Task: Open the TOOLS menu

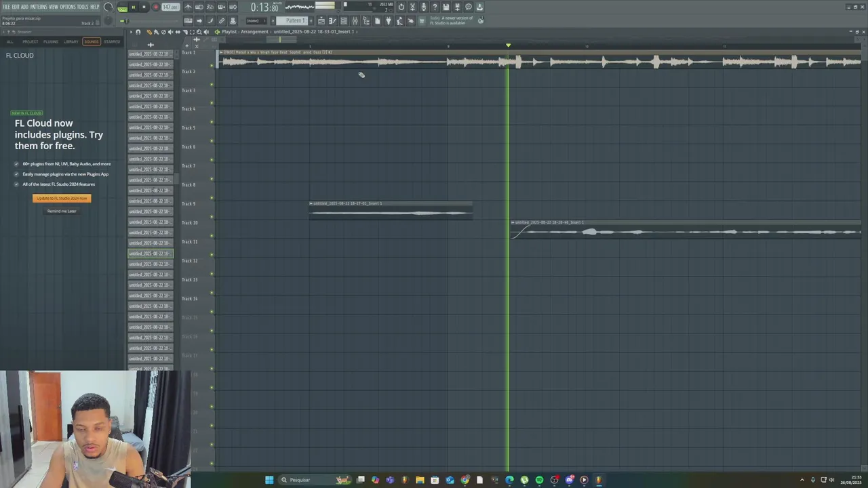Action: pos(83,7)
